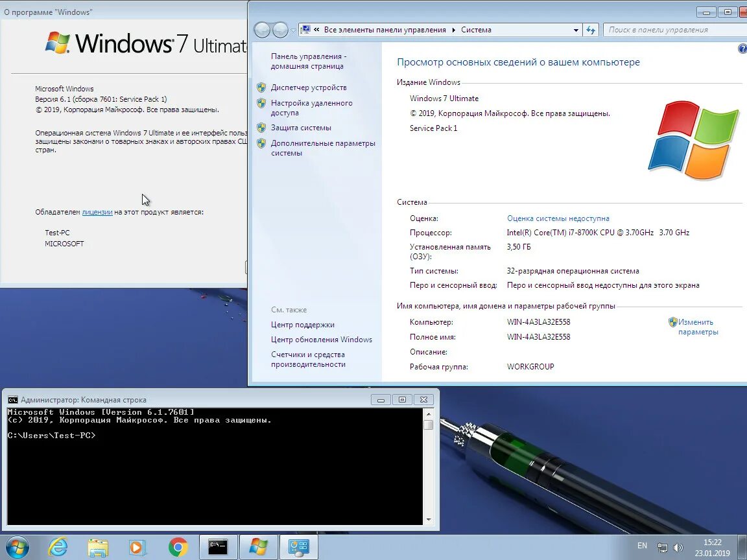Viewport: 747px width, 560px height.
Task: Click 'Все элементы панели управления' breadcrumb
Action: click(x=385, y=30)
